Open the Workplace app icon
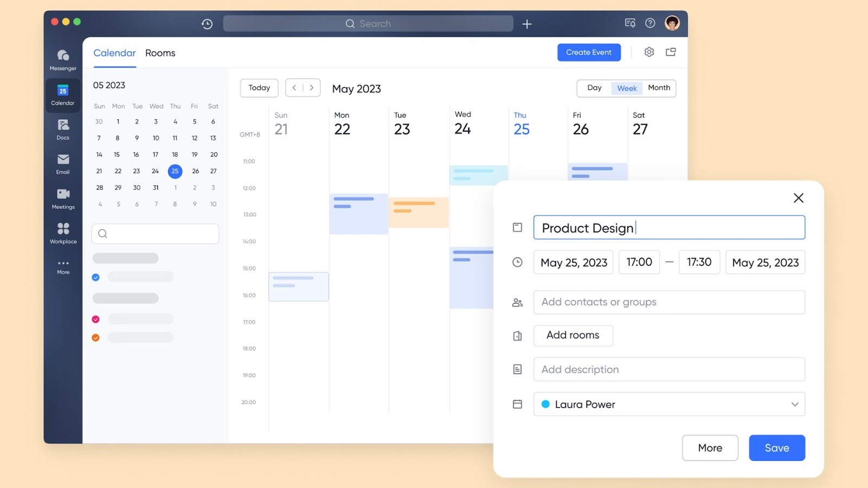 pyautogui.click(x=62, y=232)
